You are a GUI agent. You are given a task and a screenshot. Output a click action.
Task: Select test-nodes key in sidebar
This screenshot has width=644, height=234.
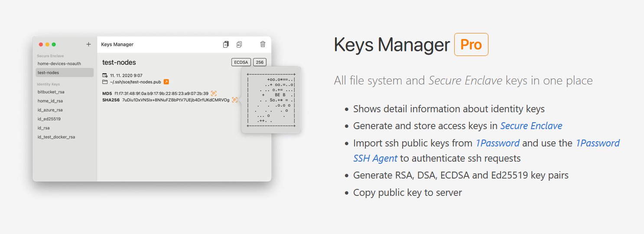click(65, 72)
